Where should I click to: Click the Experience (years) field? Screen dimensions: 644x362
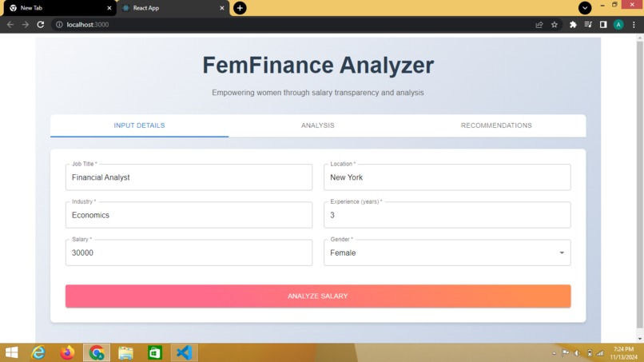(x=447, y=215)
